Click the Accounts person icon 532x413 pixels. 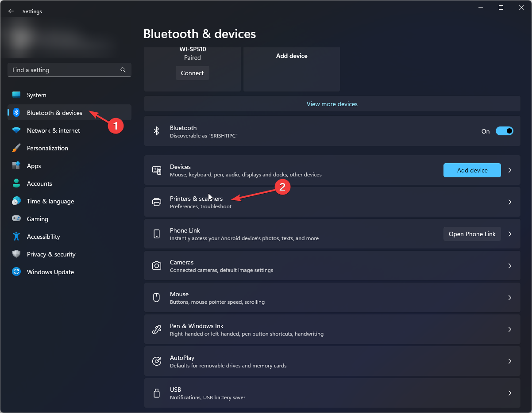pos(16,184)
